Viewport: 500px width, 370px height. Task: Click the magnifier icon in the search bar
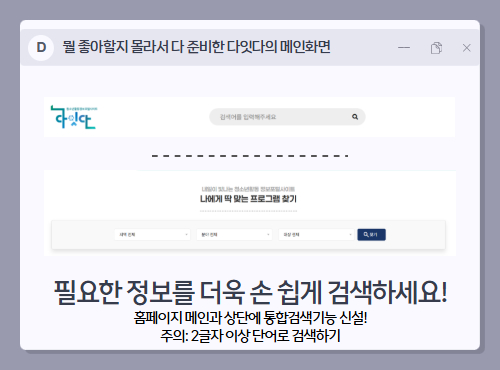pyautogui.click(x=355, y=117)
